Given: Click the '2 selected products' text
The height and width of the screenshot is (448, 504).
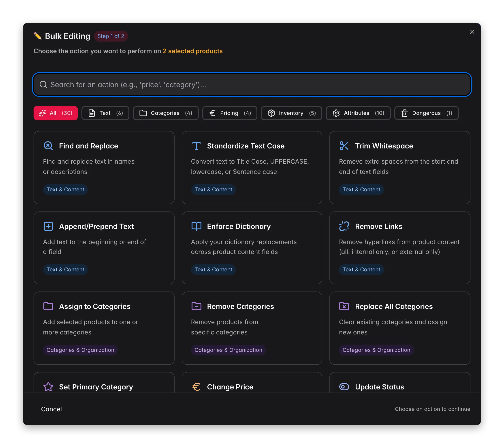Looking at the screenshot, I should click(x=192, y=51).
